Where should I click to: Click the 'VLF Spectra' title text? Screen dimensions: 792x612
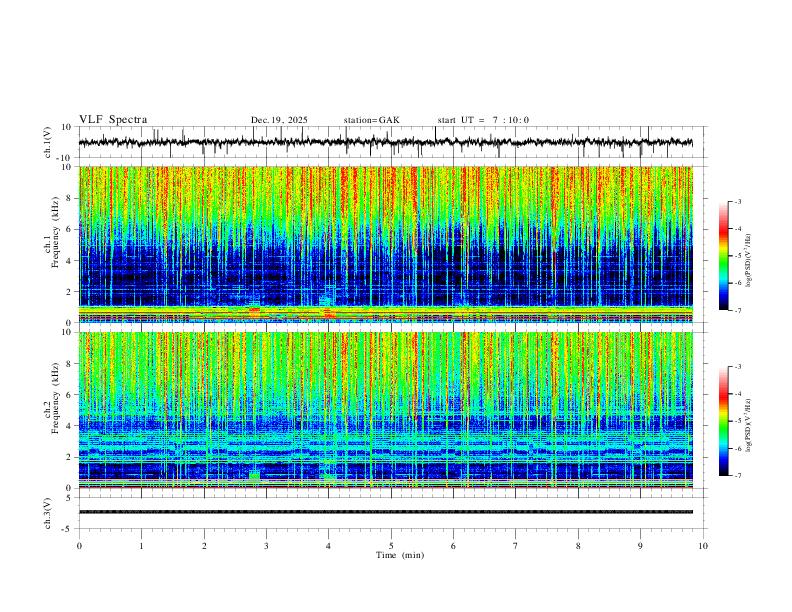coord(113,120)
